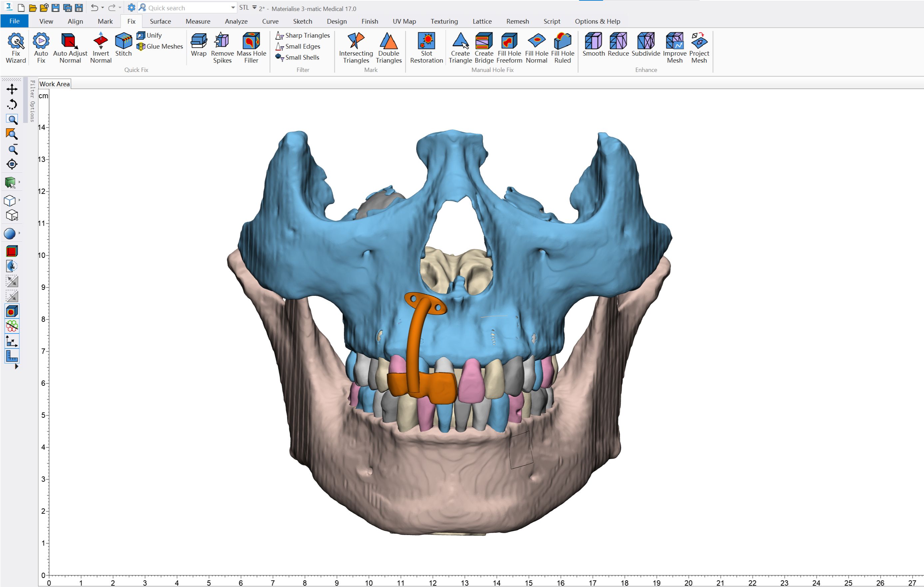Toggle the hole visualization display button
This screenshot has height=587, width=924.
(12, 311)
